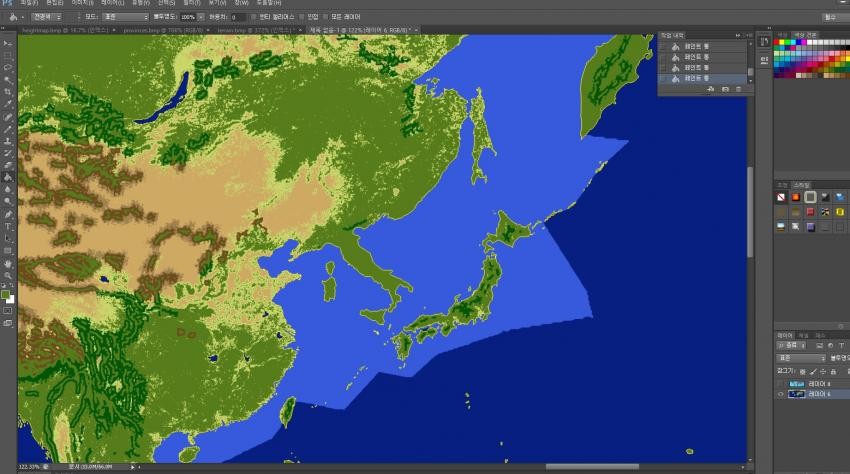Switch to the heightmap.bmp document tab
This screenshot has height=474, width=850.
point(58,30)
